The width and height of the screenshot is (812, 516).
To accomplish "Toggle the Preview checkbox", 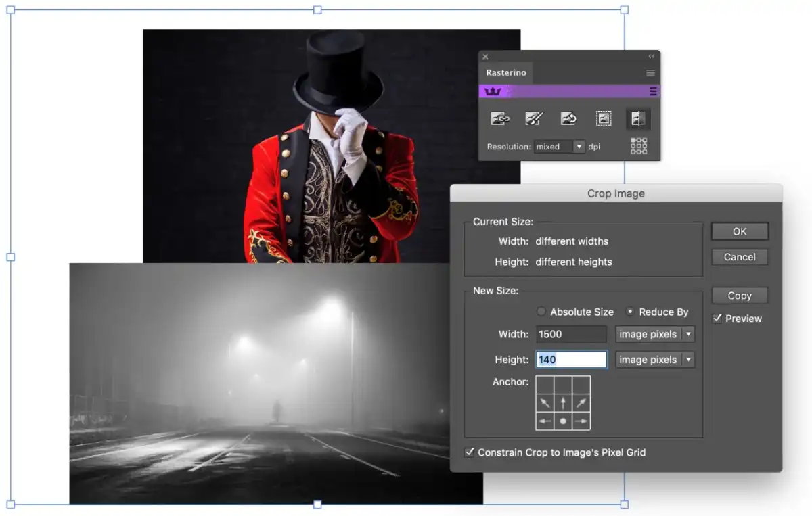I will click(x=717, y=319).
